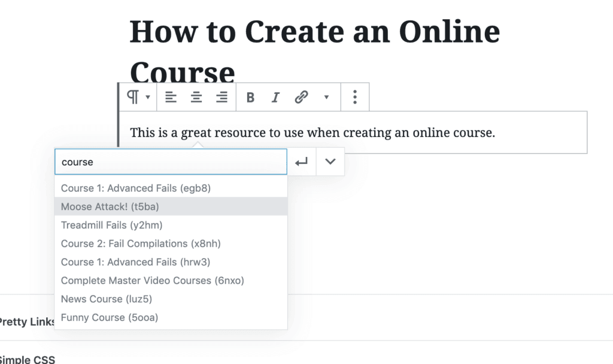Viewport: 613px width, 364px height.
Task: Align text left in toolbar
Action: point(171,97)
